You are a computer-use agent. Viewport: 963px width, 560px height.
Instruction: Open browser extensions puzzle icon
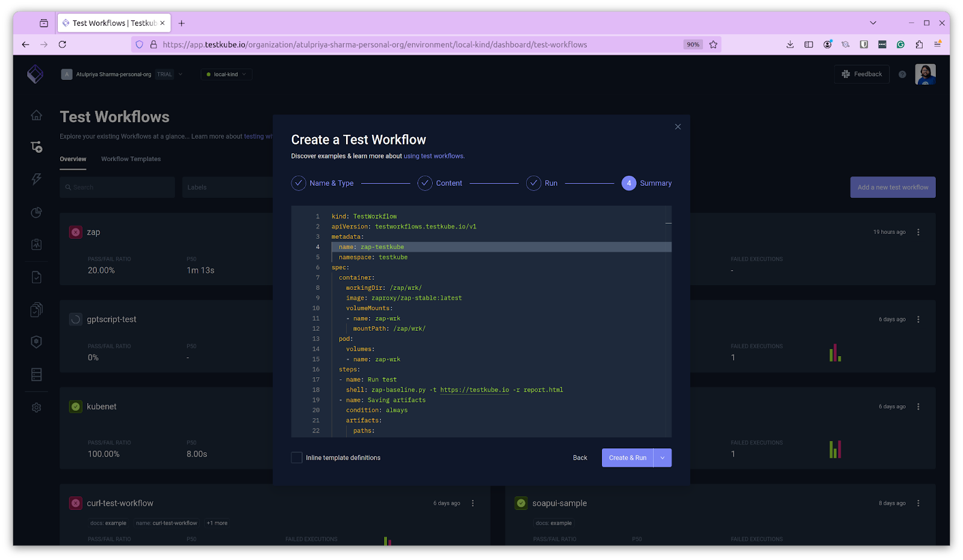click(x=919, y=45)
